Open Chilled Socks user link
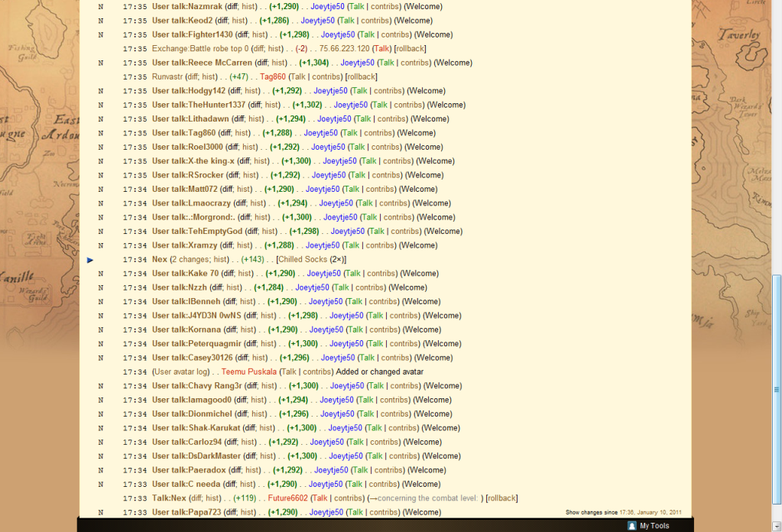 (x=303, y=260)
